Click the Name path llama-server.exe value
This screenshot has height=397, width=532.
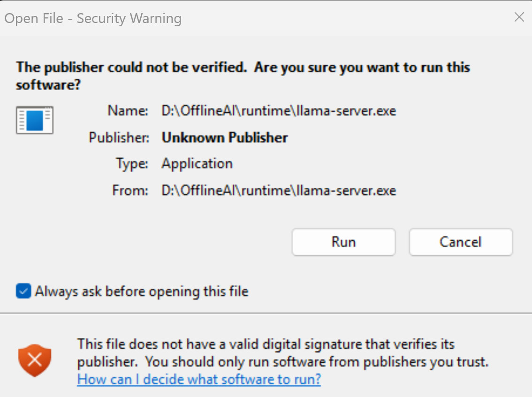(x=279, y=111)
